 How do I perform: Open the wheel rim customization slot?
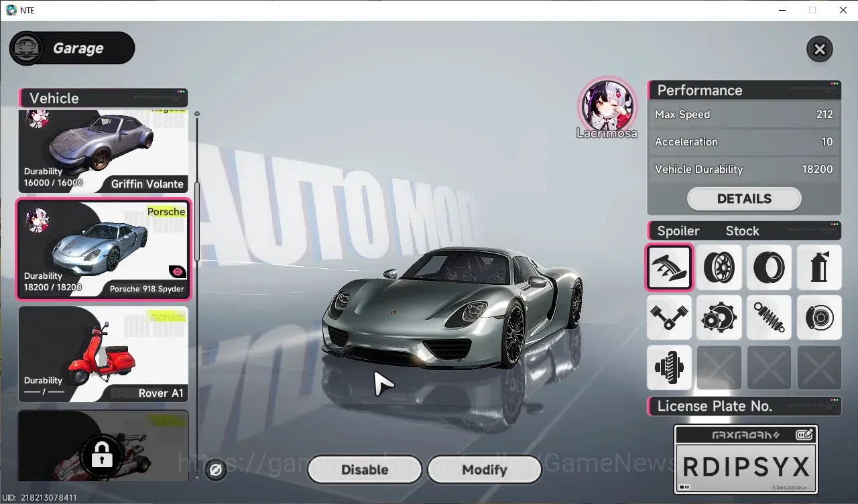click(719, 267)
